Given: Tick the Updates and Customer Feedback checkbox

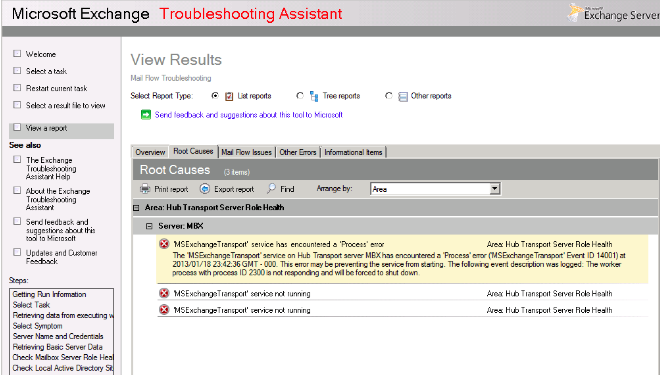Looking at the screenshot, I should pos(17,252).
